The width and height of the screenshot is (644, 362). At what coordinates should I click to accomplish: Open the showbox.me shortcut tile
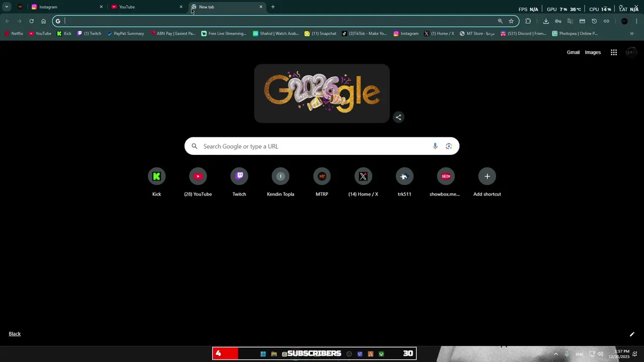click(446, 182)
